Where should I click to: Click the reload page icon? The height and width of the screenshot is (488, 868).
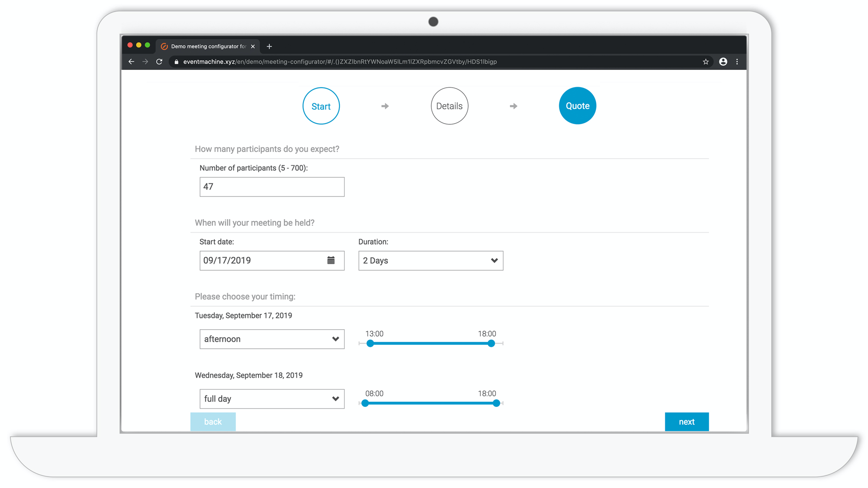pos(159,62)
